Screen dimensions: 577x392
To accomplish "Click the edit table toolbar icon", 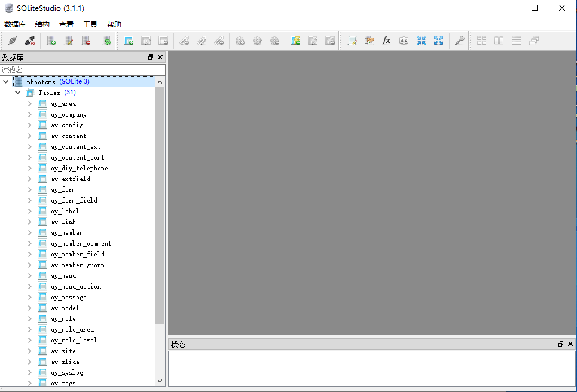I will (x=146, y=41).
